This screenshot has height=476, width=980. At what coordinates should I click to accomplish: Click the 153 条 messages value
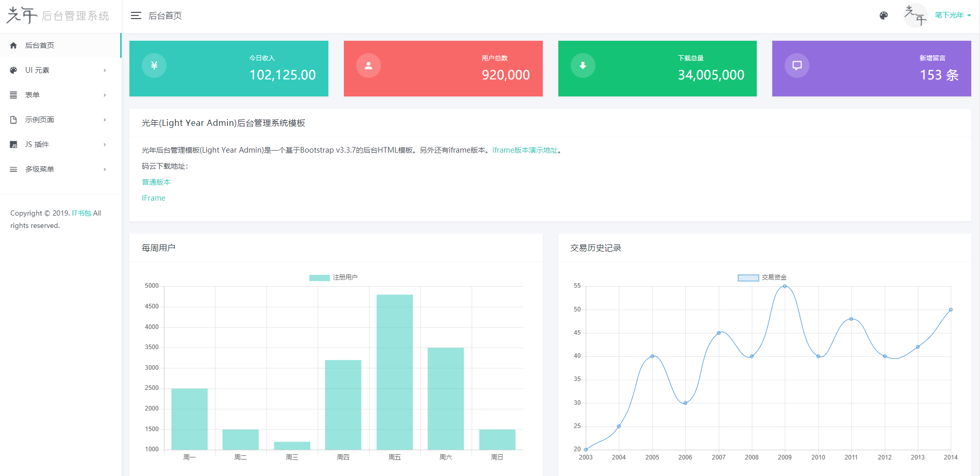pyautogui.click(x=939, y=75)
